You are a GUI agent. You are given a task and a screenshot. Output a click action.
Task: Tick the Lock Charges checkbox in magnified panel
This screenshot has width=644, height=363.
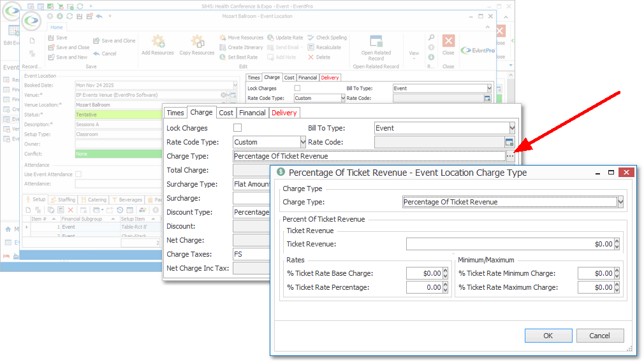pos(237,128)
